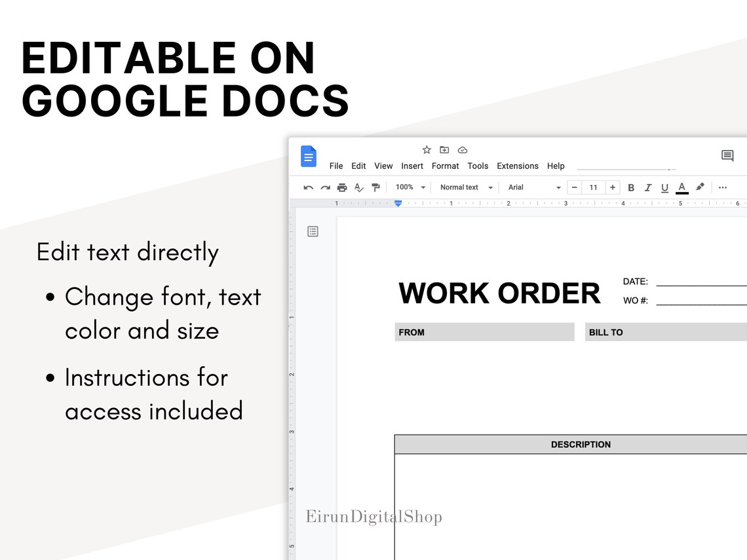This screenshot has height=560, width=747.
Task: Toggle italic formatting
Action: click(647, 187)
